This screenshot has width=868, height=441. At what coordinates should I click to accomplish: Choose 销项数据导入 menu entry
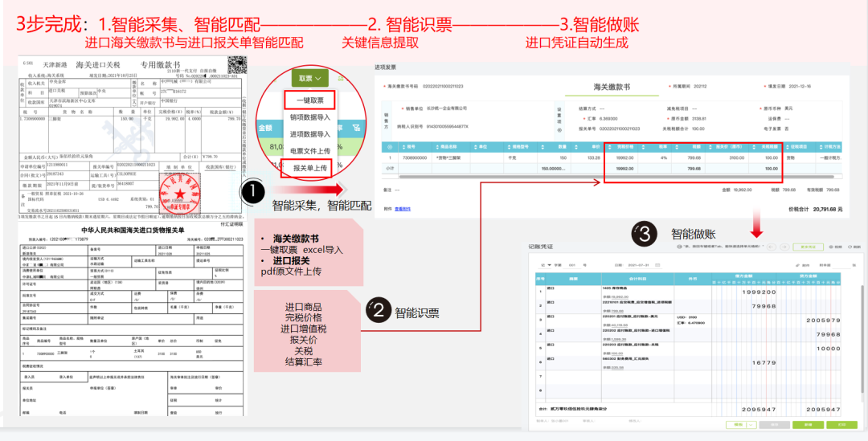click(x=310, y=118)
